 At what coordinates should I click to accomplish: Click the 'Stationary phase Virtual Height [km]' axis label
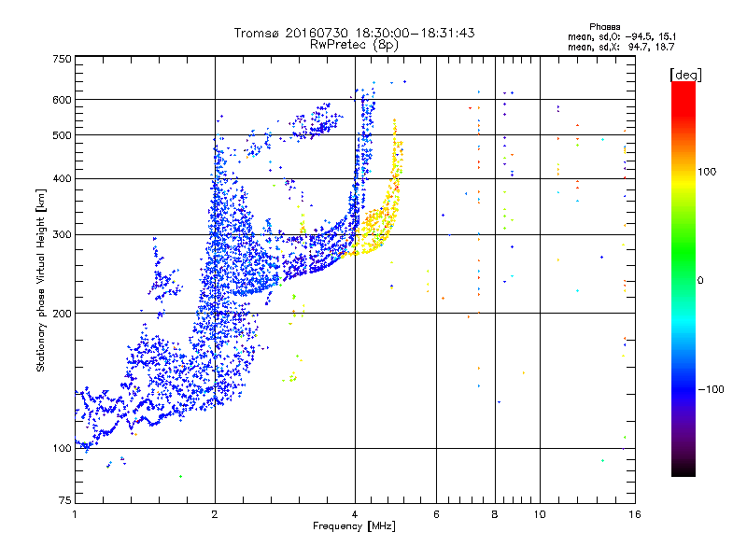41,281
